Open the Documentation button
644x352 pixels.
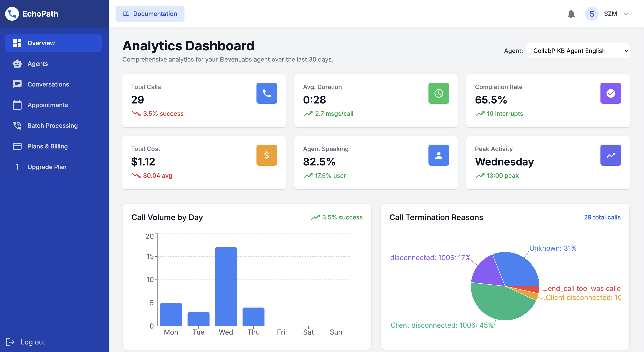pos(150,14)
